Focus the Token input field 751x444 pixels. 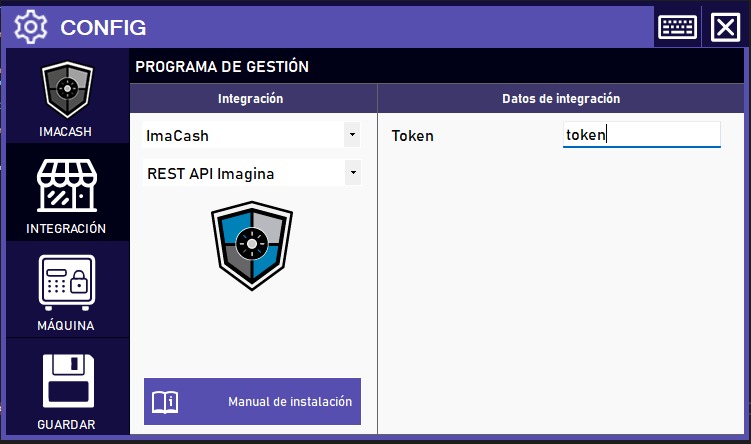[641, 135]
